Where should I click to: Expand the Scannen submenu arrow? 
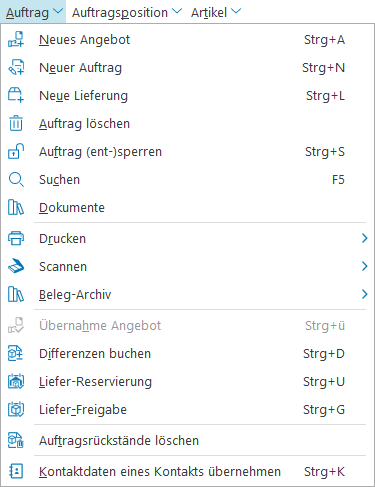[x=364, y=266]
